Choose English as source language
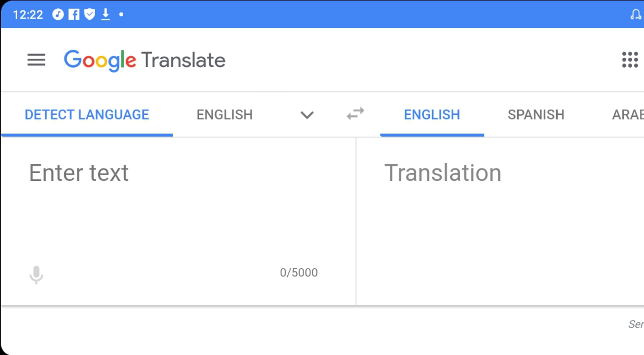 coord(225,114)
